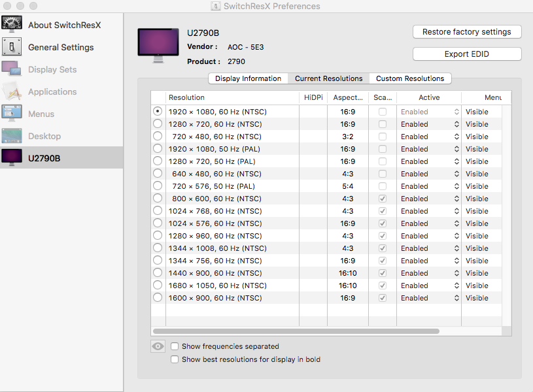Click the SwitchResX Preferences title icon
This screenshot has height=392, width=533.
click(x=216, y=6)
